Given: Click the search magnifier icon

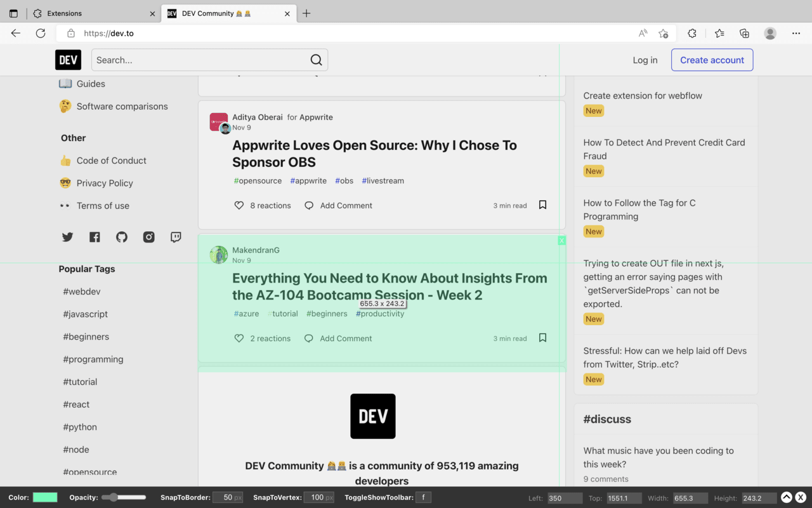Looking at the screenshot, I should coord(316,60).
